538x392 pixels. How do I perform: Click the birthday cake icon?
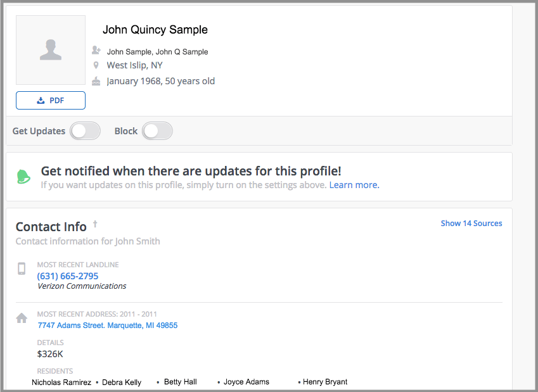(96, 81)
